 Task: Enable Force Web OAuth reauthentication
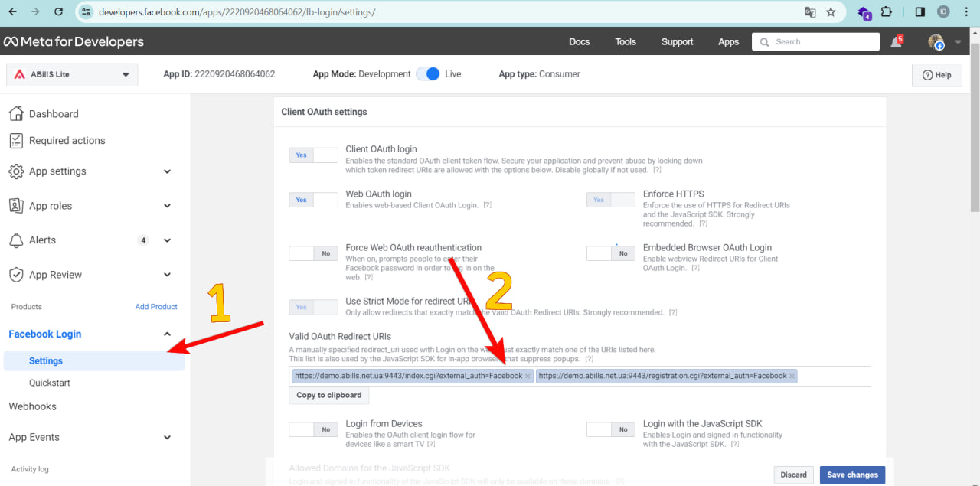point(312,253)
